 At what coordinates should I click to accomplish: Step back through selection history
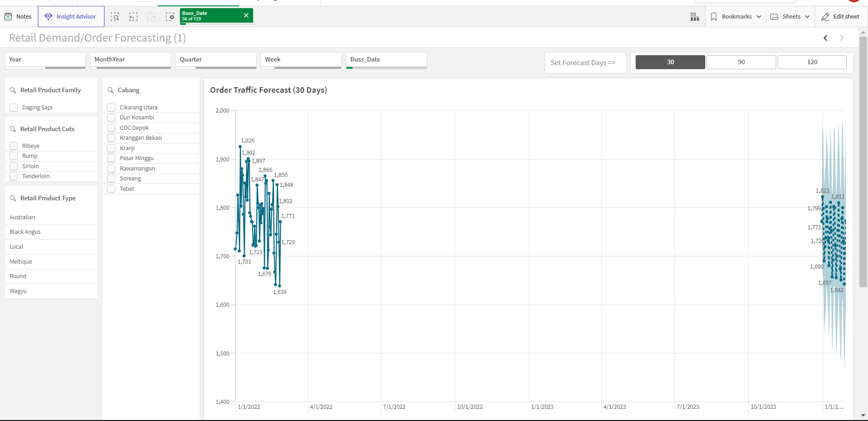tap(133, 16)
